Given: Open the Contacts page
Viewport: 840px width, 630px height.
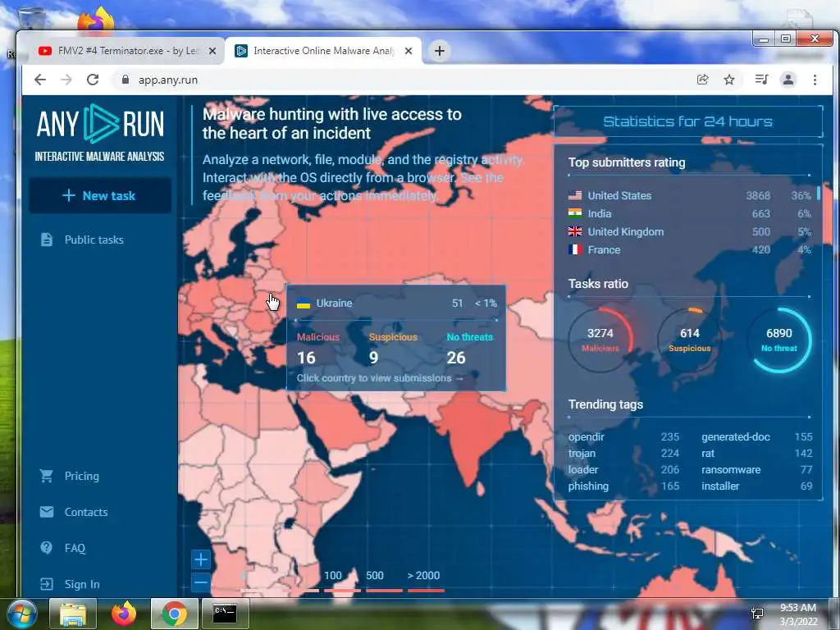Looking at the screenshot, I should (x=86, y=512).
